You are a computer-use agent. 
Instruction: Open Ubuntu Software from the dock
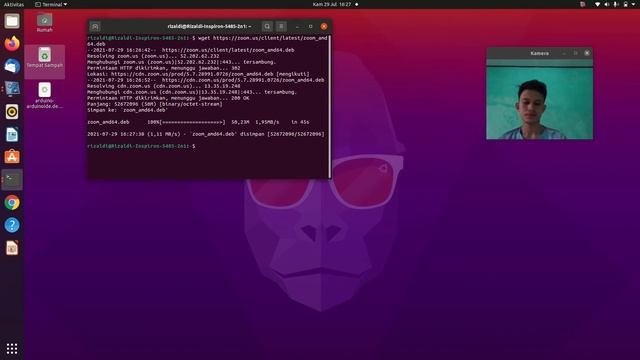(x=12, y=157)
